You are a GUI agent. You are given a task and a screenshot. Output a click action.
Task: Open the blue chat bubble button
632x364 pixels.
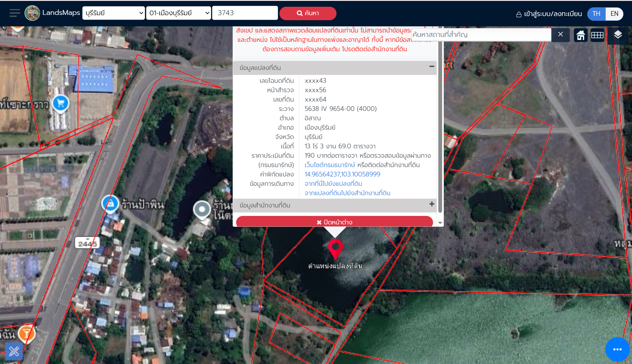[617, 349]
